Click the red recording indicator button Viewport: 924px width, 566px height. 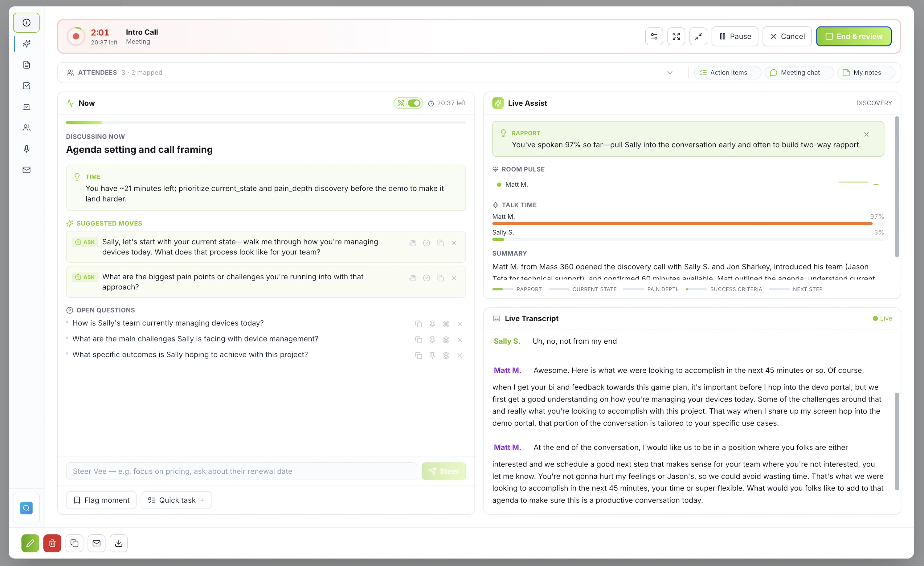(76, 36)
